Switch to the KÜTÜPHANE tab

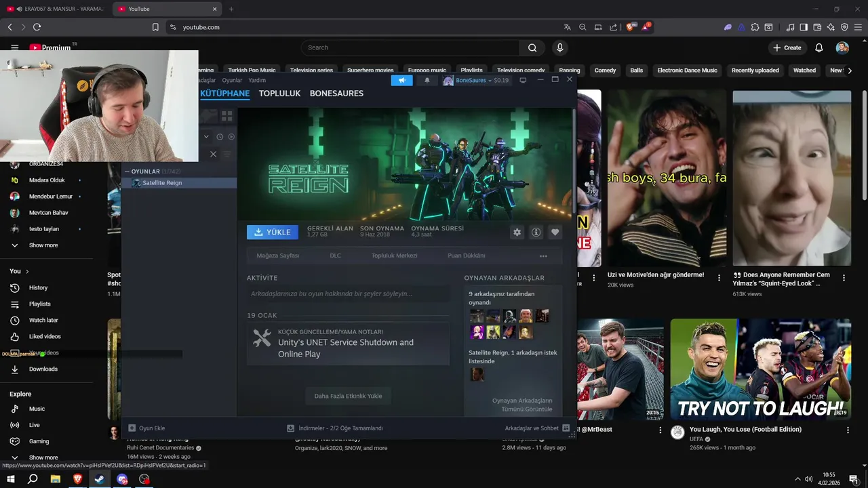click(x=224, y=94)
